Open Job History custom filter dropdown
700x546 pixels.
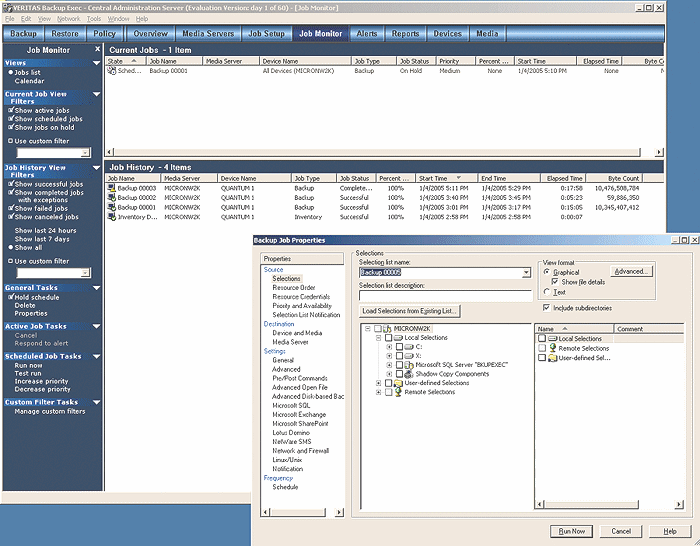[85, 273]
